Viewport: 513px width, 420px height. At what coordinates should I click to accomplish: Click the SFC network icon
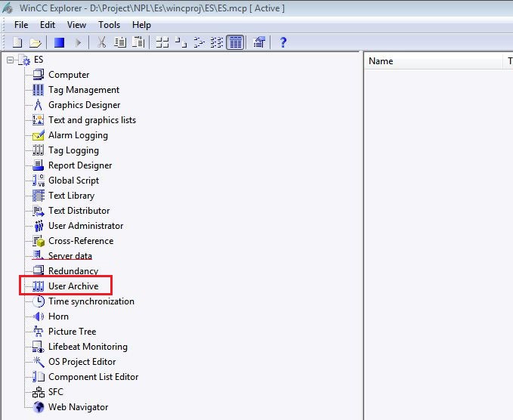(x=39, y=392)
